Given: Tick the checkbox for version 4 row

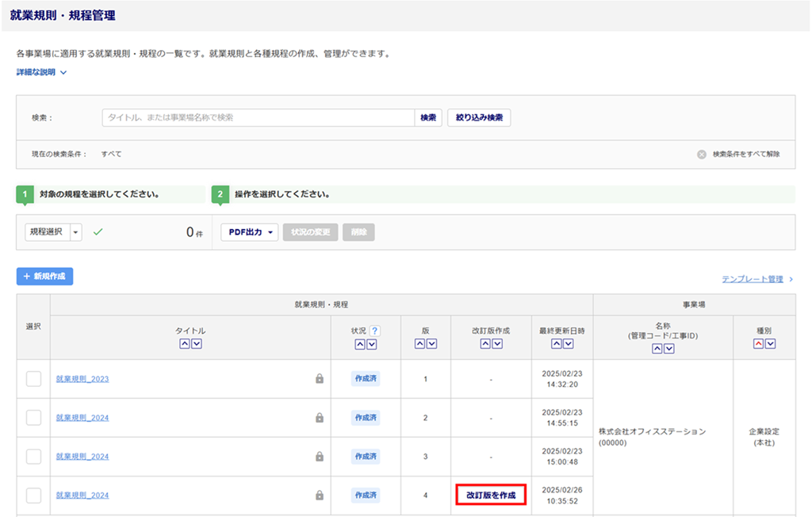Looking at the screenshot, I should pos(33,495).
